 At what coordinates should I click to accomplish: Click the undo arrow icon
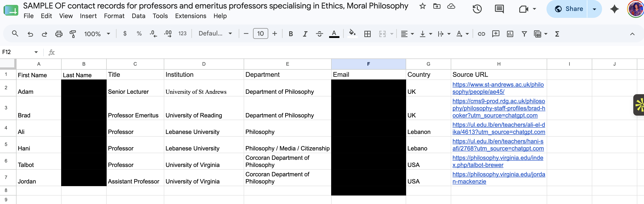30,34
